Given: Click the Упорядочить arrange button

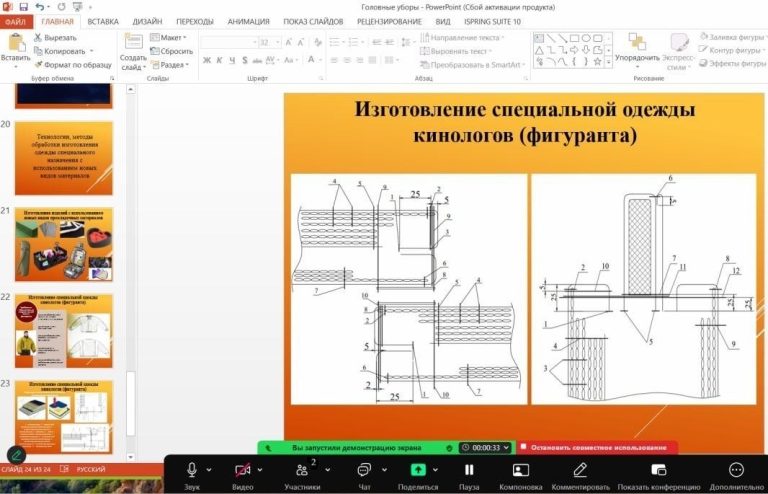Looking at the screenshot, I should click(x=637, y=49).
